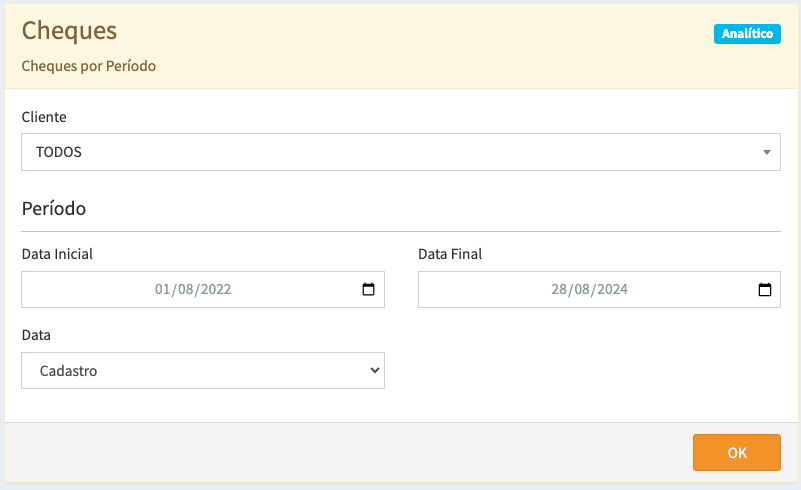Screen dimensions: 801x490
Task: Click the Período section heading
Action: coord(54,209)
